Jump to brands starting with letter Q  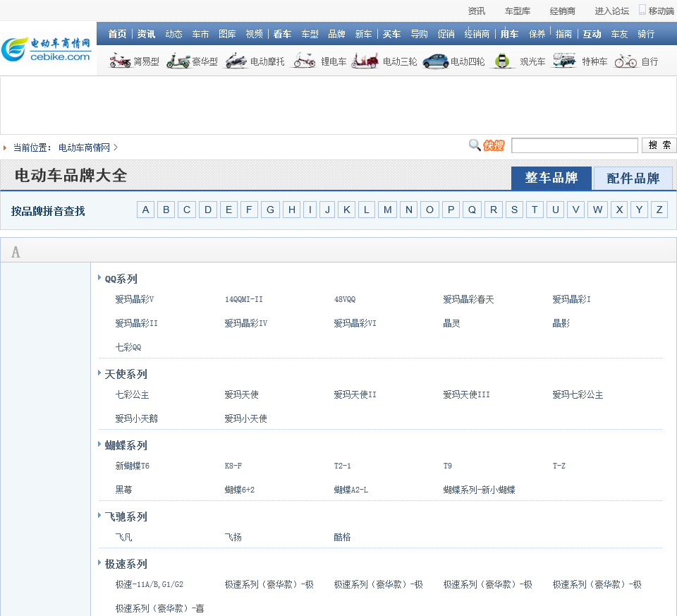click(472, 210)
